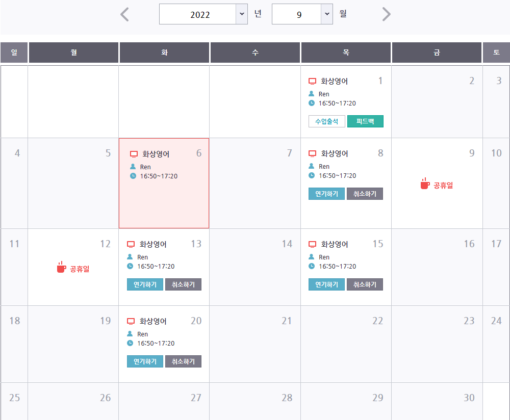Postpone the September 8 class with 연기하기
Image resolution: width=510 pixels, height=420 pixels.
(326, 194)
